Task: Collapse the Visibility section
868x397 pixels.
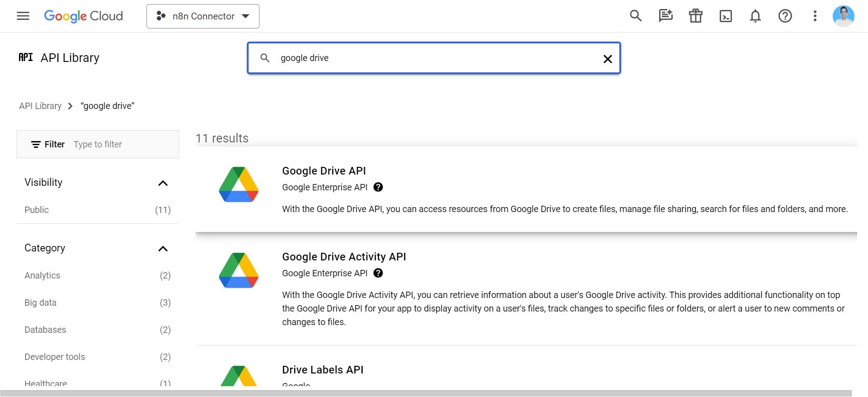Action: (x=163, y=183)
